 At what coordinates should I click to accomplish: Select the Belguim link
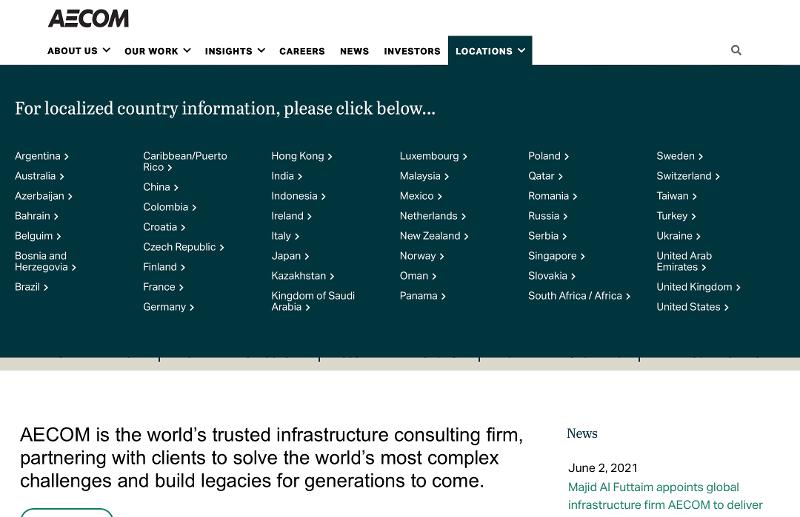pos(38,236)
